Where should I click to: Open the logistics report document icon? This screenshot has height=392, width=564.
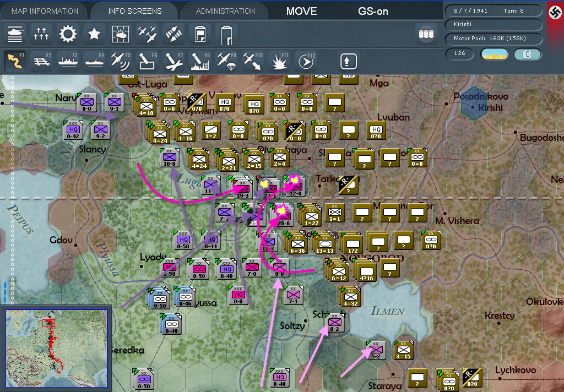tap(200, 35)
